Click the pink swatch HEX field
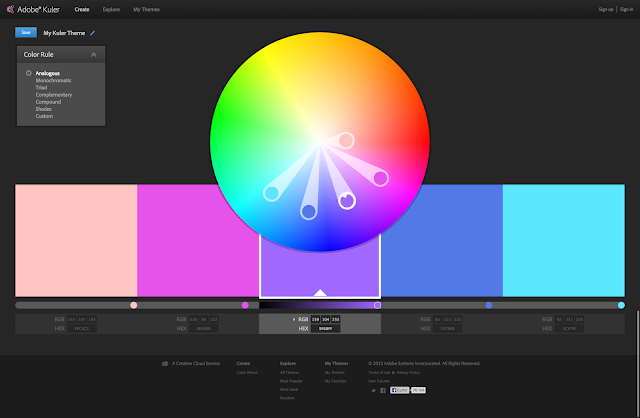Screen dimensions: 640x418 82,329
